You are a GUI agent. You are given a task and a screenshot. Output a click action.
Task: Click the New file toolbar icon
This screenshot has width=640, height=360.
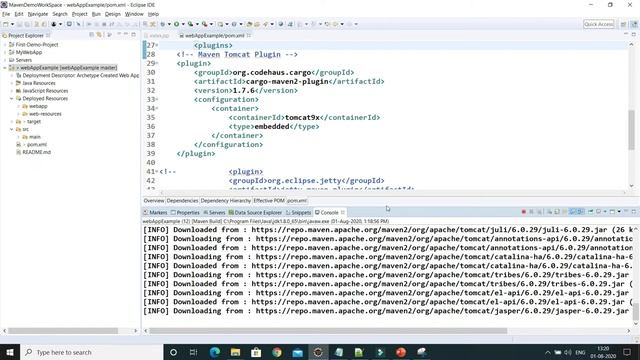coord(6,24)
